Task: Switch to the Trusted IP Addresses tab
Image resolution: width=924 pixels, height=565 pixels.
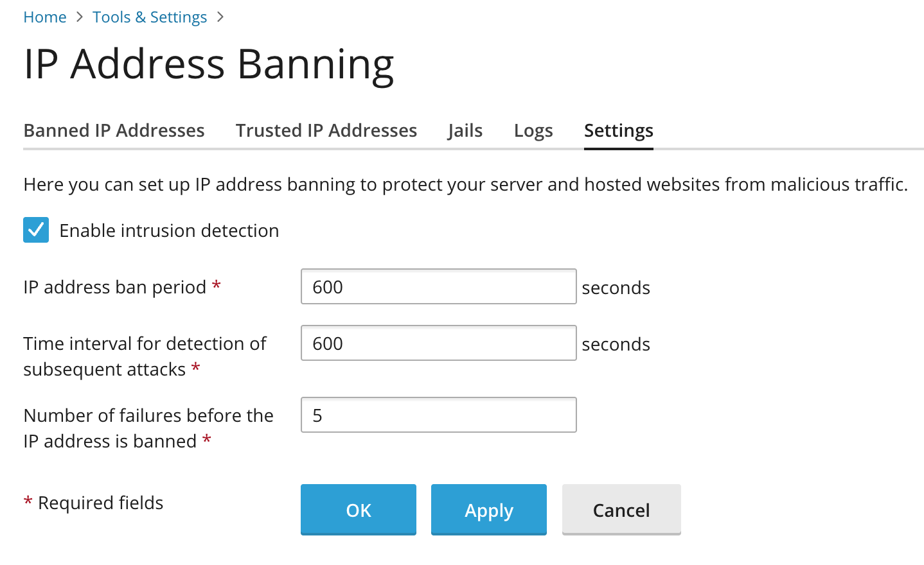Action: point(326,130)
